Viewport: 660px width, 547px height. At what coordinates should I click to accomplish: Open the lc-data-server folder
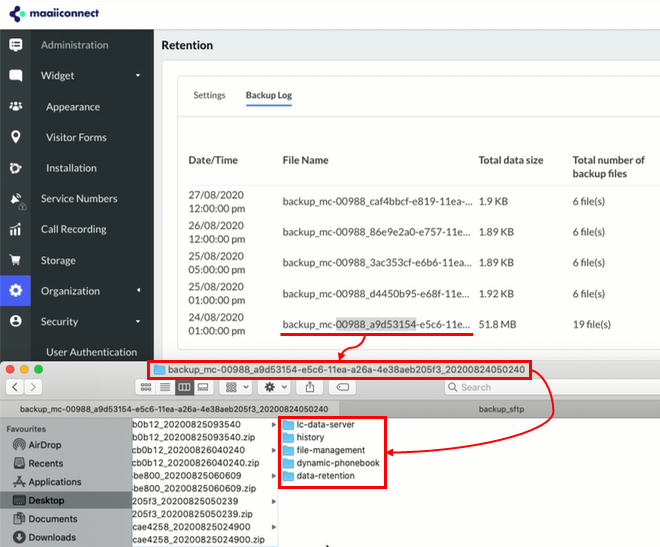pyautogui.click(x=319, y=424)
